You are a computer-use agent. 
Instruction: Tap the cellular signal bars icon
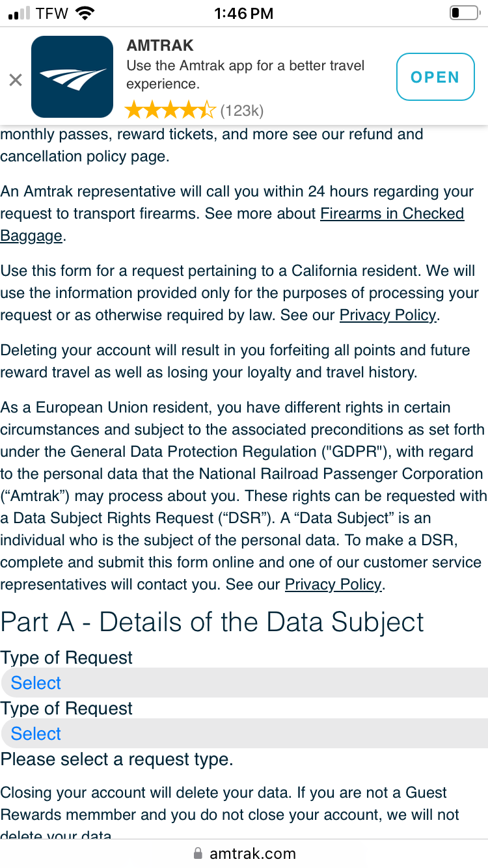[x=19, y=12]
